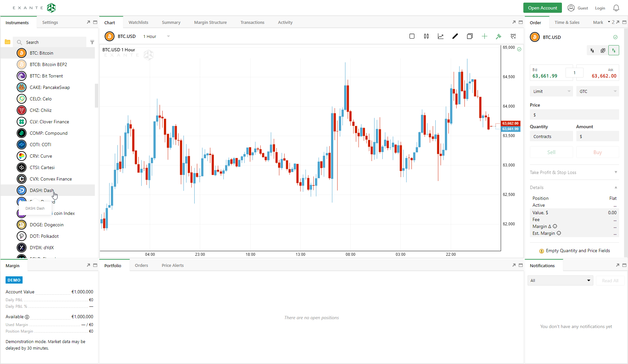Image resolution: width=628 pixels, height=364 pixels.
Task: Open the 1 Hour timeframe dropdown
Action: tap(156, 36)
